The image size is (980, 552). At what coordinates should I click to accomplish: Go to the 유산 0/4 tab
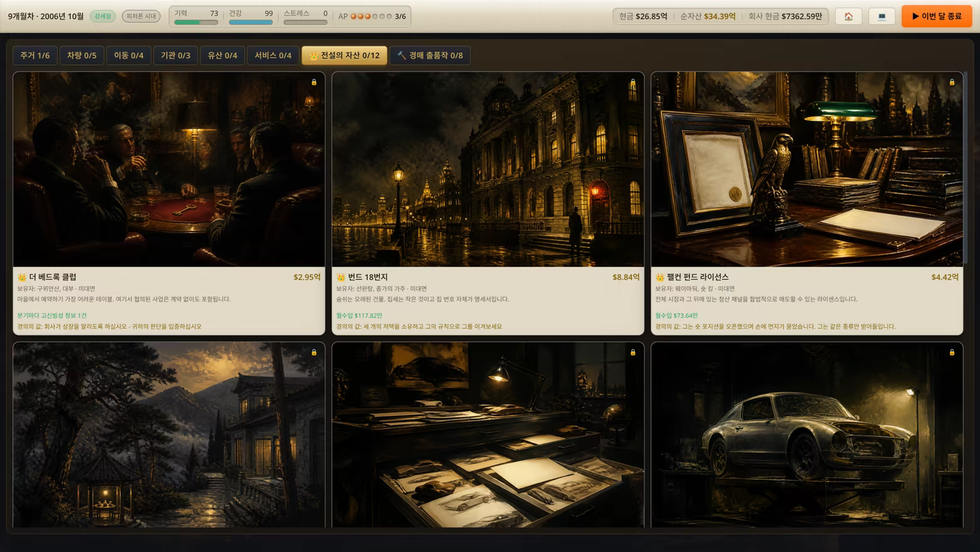pos(222,55)
